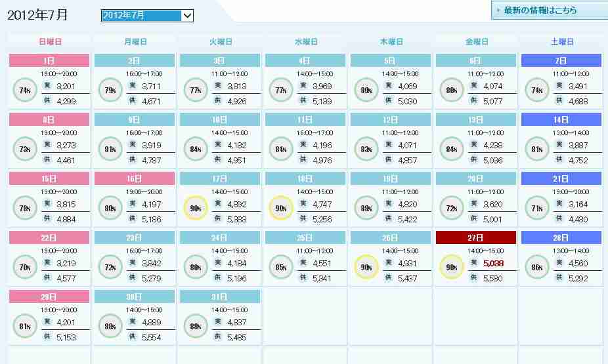The image size is (608, 364).
Task: Click the 火曜日 column heading
Action: [x=221, y=41]
